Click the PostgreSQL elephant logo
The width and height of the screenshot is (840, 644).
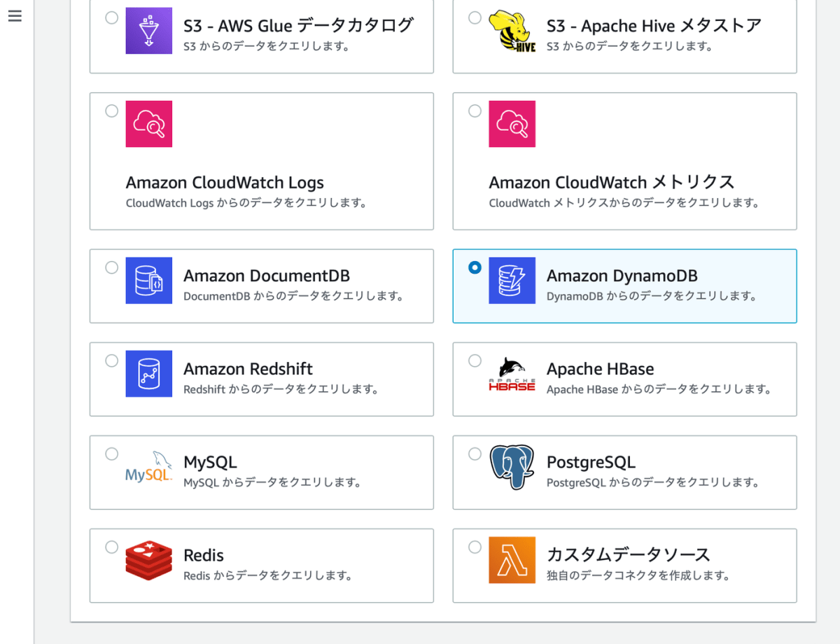pos(512,467)
